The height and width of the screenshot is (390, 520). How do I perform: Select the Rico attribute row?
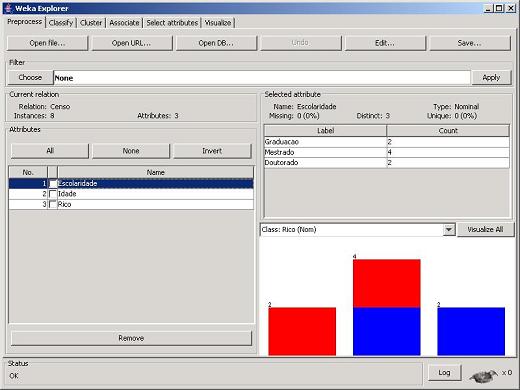(131, 204)
